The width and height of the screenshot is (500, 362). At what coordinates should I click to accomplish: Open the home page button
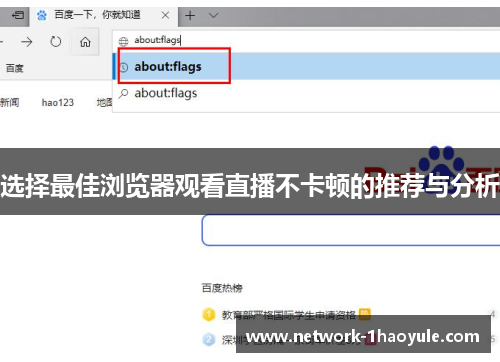pyautogui.click(x=85, y=42)
